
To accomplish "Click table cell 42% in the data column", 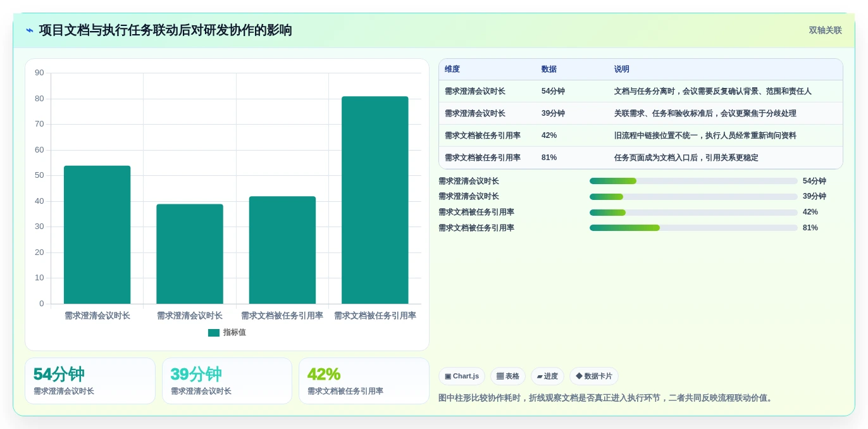I will point(549,135).
